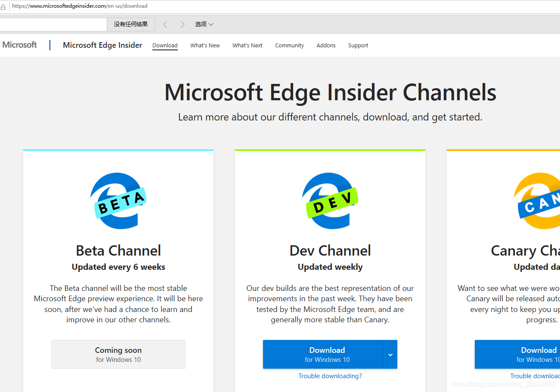Click the Beta Channel heading
The height and width of the screenshot is (392, 560).
point(118,250)
